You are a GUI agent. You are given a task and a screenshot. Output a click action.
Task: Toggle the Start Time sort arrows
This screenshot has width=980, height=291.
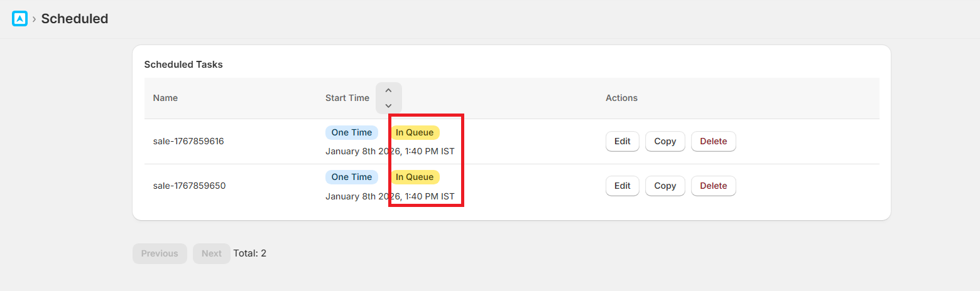point(388,98)
